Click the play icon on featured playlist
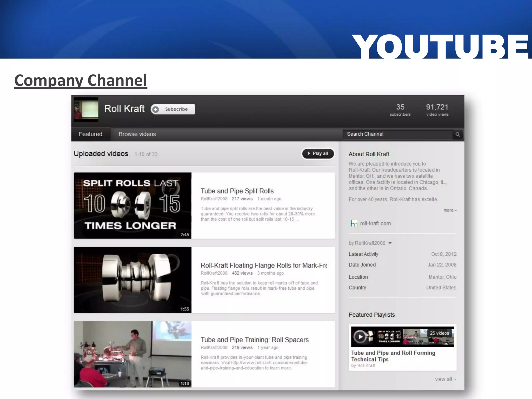This screenshot has height=399, width=532. click(360, 337)
